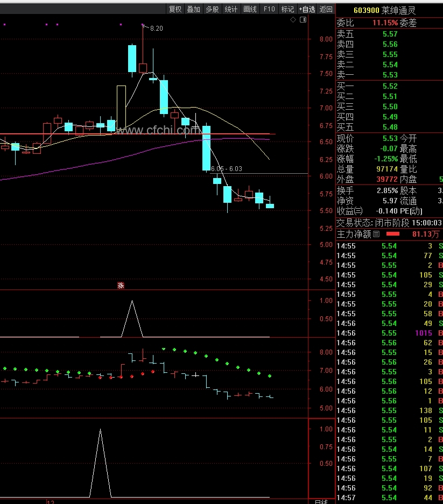
Task: Select the 14:56 trade with volume 1015
Action: 389,333
